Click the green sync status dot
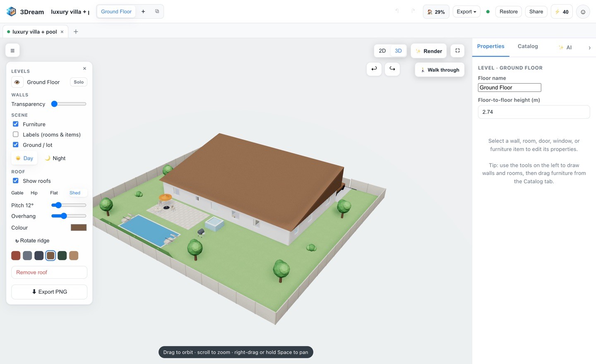596x364 pixels. [488, 12]
